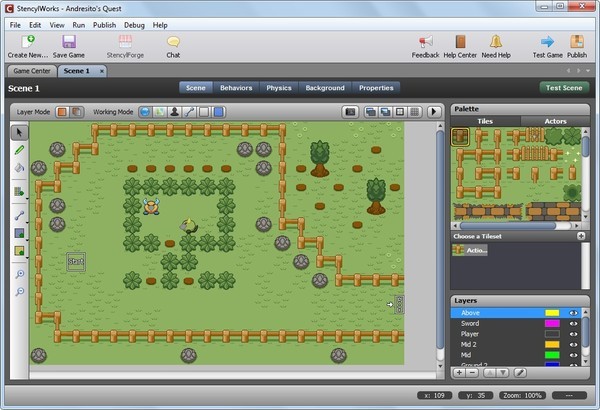
Task: Select the actor silhouette working mode
Action: [174, 112]
